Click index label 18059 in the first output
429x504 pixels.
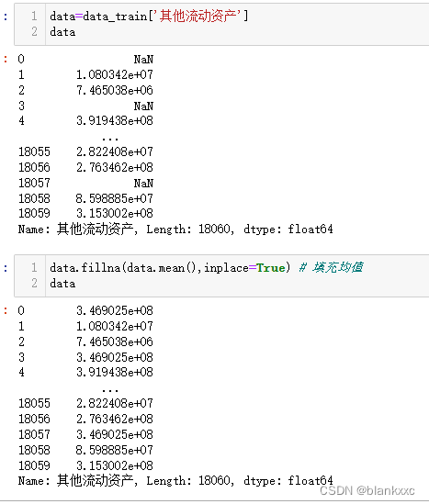point(34,213)
